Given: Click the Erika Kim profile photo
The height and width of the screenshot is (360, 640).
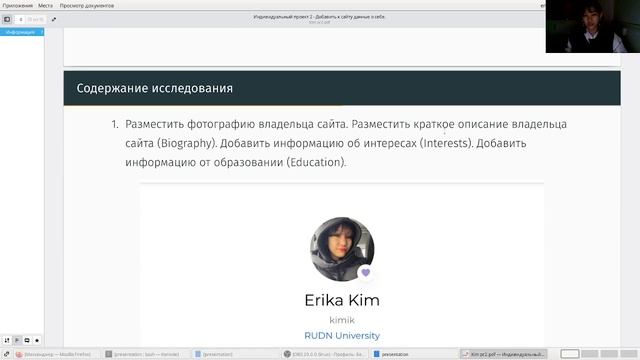Looking at the screenshot, I should pyautogui.click(x=342, y=249).
